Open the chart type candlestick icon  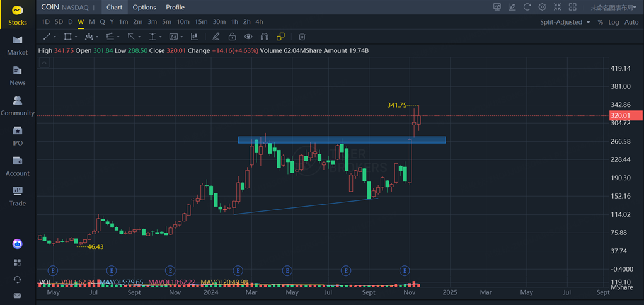[x=194, y=37]
